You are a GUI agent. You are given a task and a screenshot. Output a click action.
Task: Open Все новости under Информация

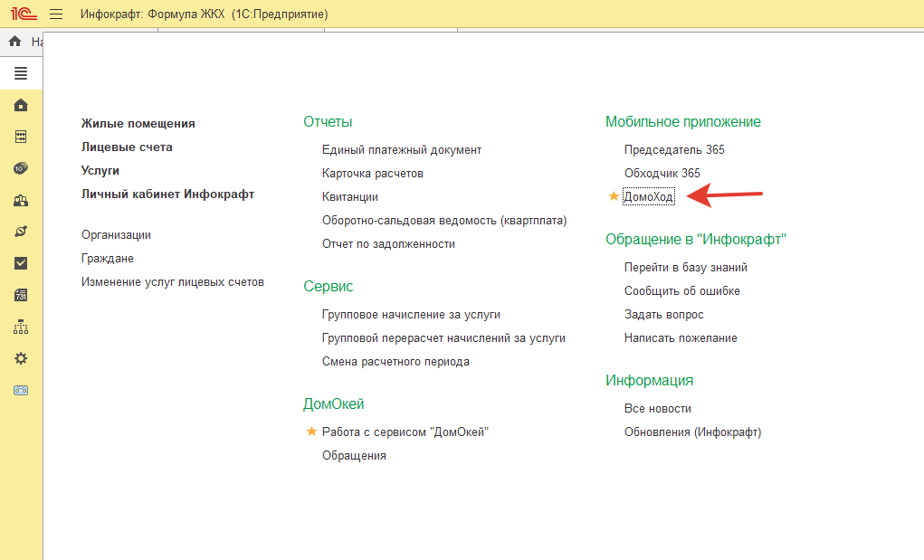[657, 408]
